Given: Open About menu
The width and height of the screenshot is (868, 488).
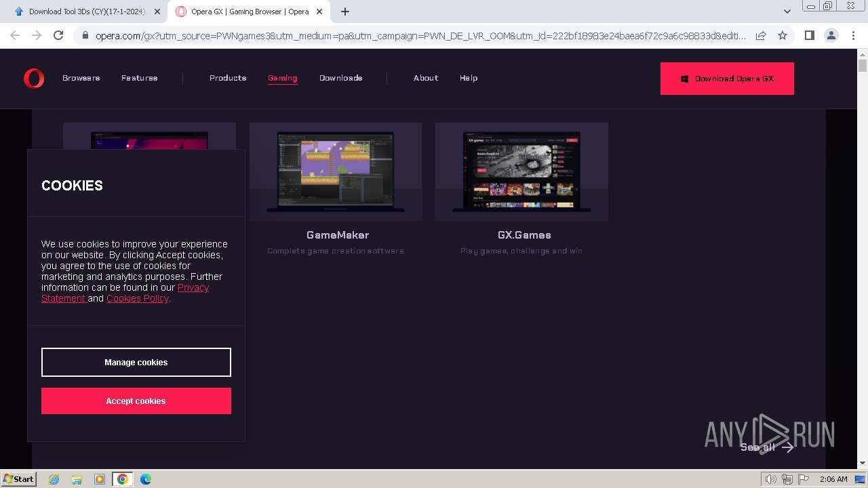Looking at the screenshot, I should click(426, 78).
